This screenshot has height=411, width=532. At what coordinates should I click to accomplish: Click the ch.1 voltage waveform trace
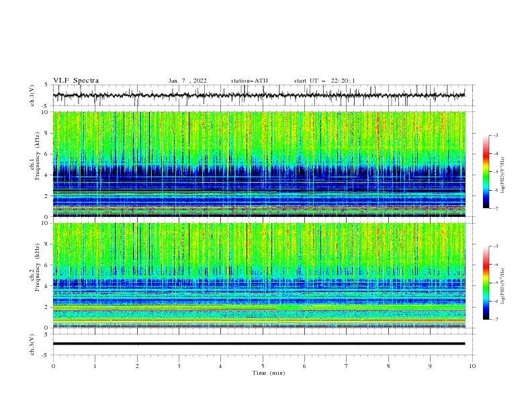[x=259, y=95]
